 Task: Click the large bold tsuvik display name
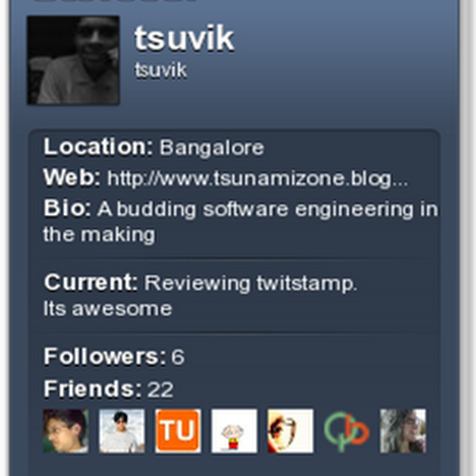(184, 39)
